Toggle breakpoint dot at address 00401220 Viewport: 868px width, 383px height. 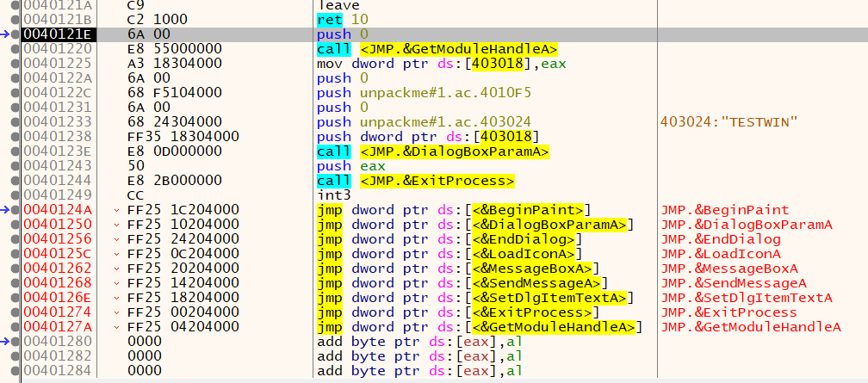tap(15, 49)
